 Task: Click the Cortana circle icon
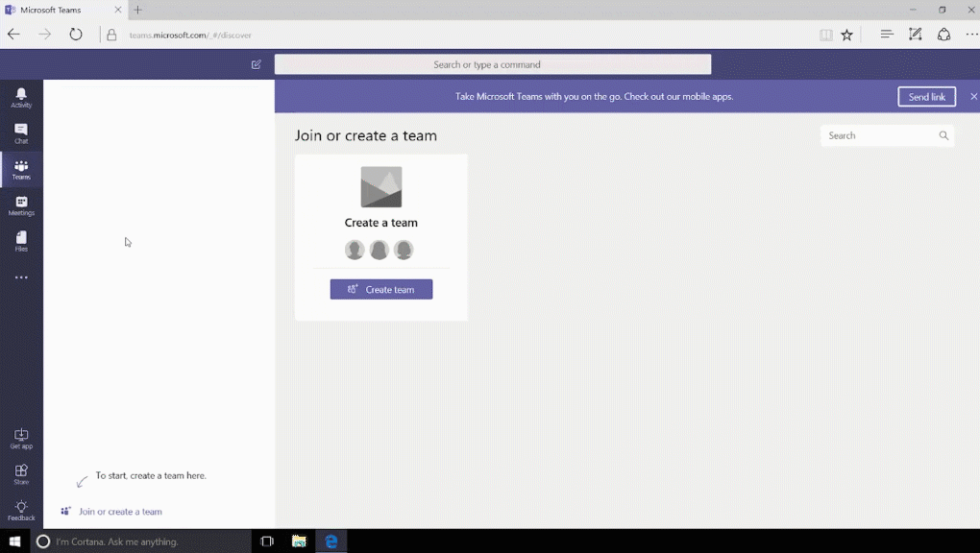[43, 541]
